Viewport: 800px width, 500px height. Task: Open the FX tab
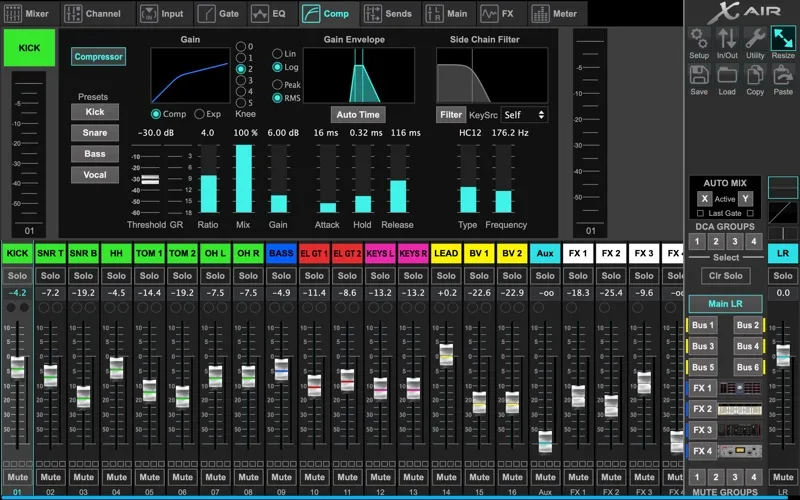pyautogui.click(x=498, y=14)
